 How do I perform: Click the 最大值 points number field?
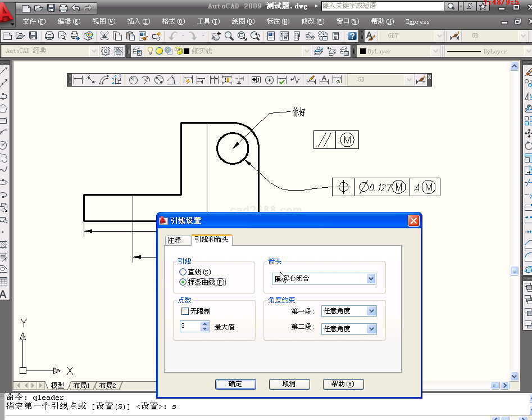point(190,327)
